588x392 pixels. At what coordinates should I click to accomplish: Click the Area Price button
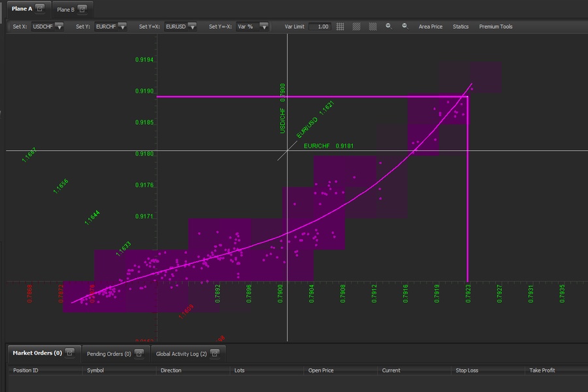pyautogui.click(x=431, y=27)
